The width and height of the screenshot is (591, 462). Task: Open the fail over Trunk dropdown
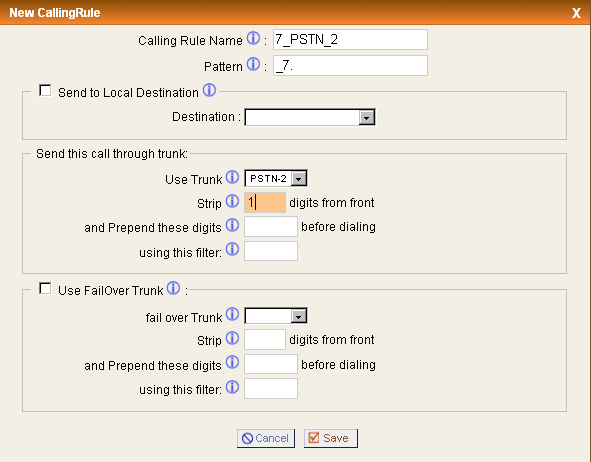tap(276, 316)
